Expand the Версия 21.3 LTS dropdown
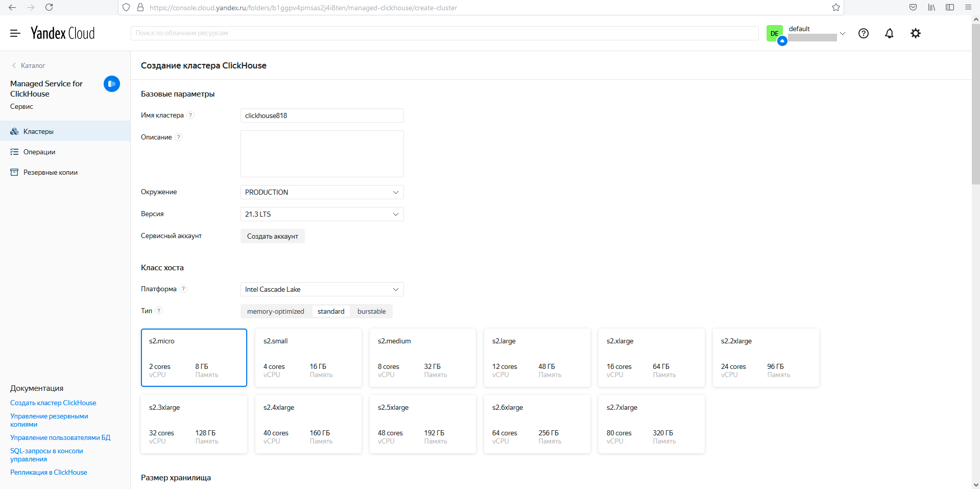 coord(322,214)
